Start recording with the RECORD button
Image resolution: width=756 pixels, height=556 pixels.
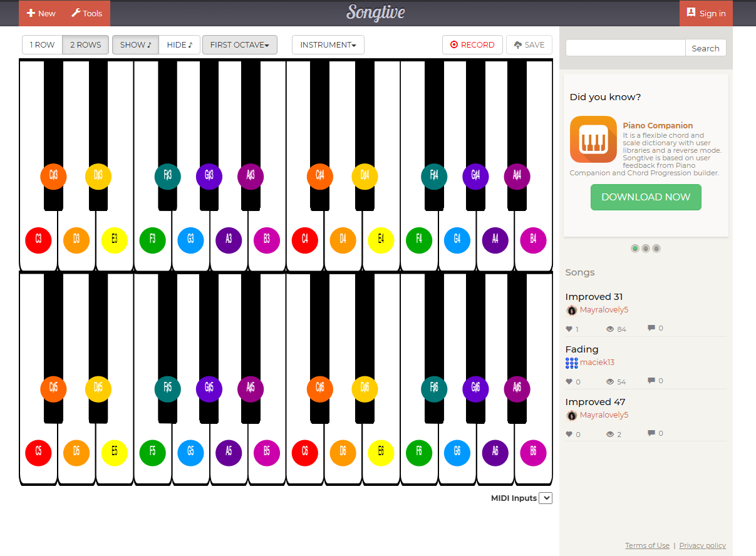(472, 45)
